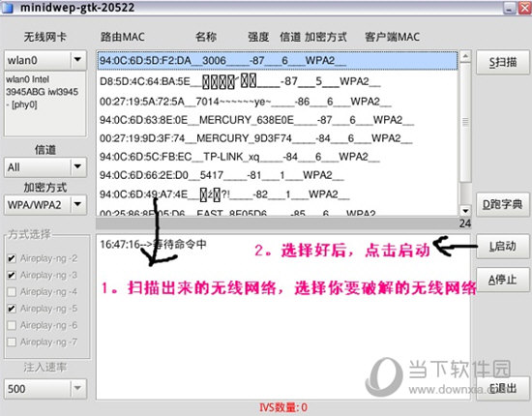Select network 5417 row
This screenshot has height=416, width=532.
pyautogui.click(x=278, y=175)
